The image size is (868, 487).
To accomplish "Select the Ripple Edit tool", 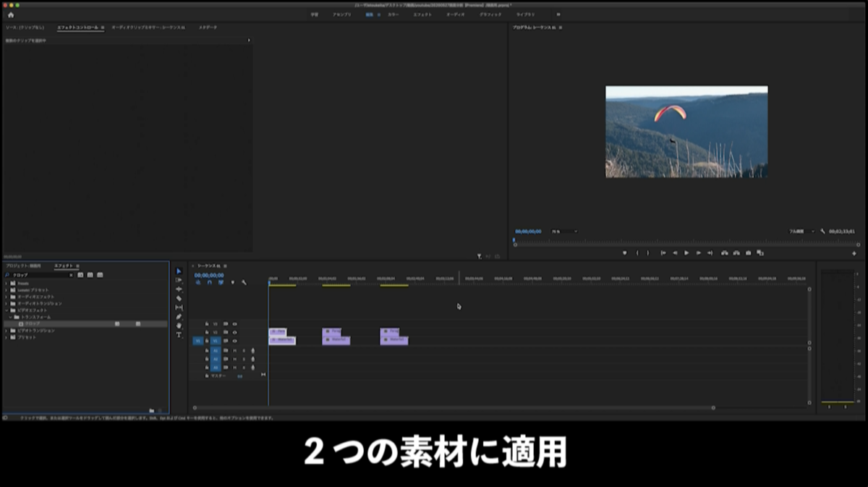I will (179, 289).
